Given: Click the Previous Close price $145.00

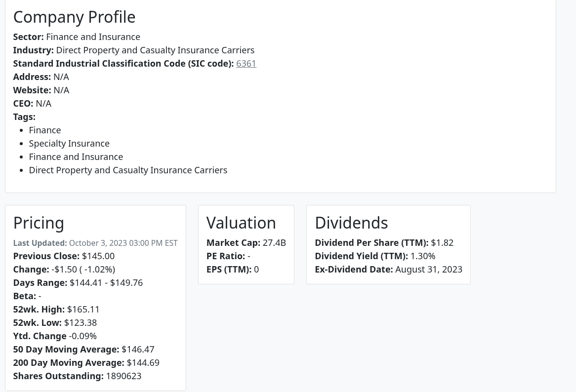Looking at the screenshot, I should click(x=98, y=256).
